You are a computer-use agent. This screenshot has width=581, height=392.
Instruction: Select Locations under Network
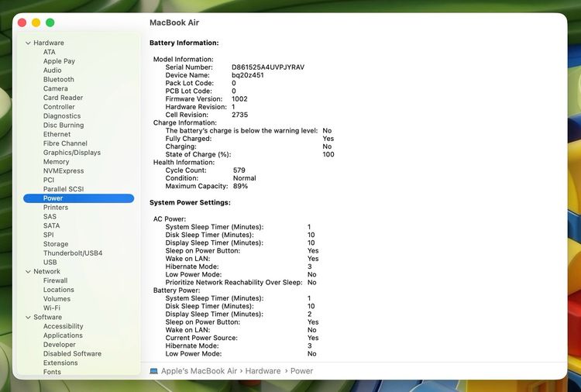(x=59, y=290)
